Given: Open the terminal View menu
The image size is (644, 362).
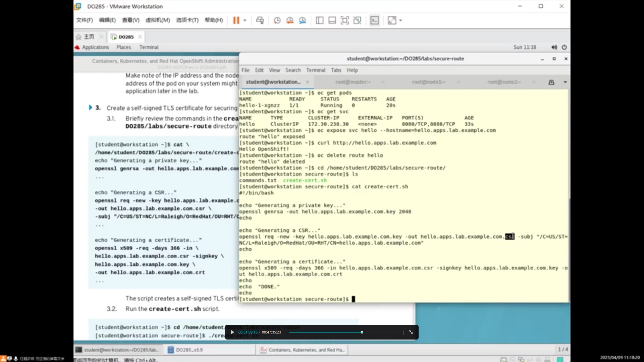Looking at the screenshot, I should [x=274, y=70].
